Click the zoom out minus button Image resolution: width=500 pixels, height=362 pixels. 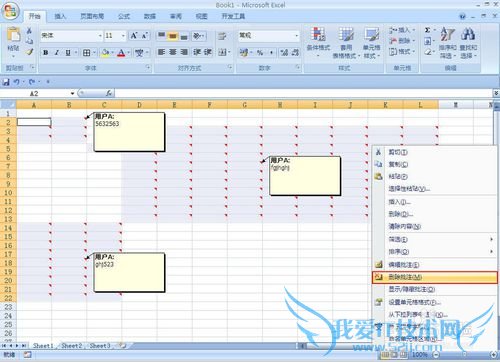tap(436, 355)
